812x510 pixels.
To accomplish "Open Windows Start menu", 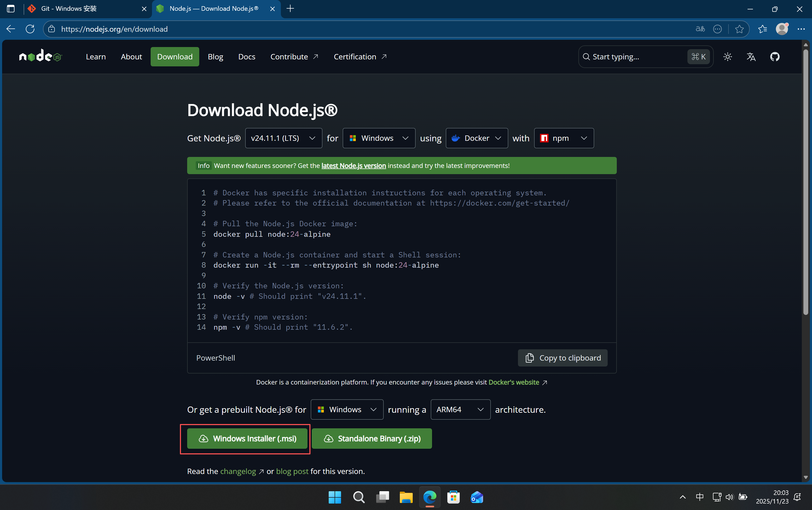I will point(335,497).
